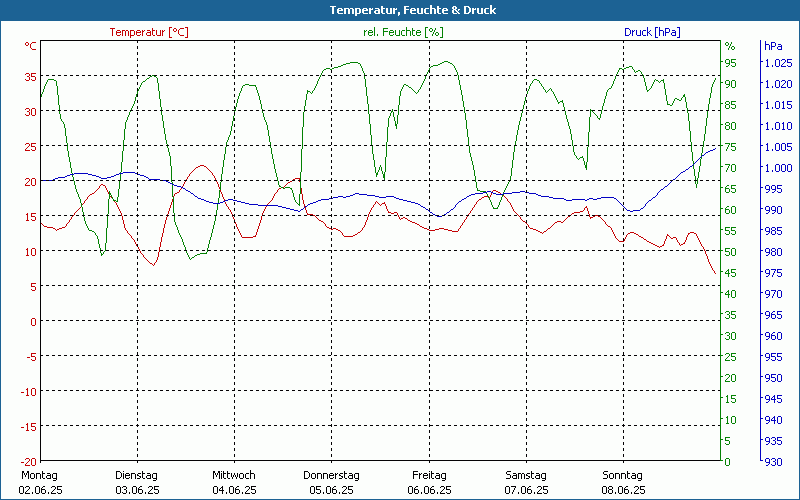Click the "Donnerstag" day label
Viewport: 800px width, 500px height.
[331, 476]
